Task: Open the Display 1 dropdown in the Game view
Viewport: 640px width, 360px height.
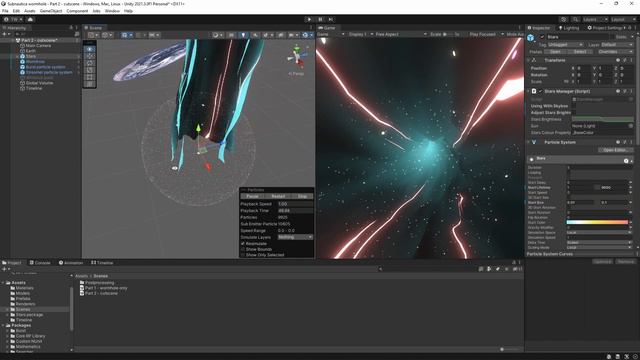Action: (360, 34)
